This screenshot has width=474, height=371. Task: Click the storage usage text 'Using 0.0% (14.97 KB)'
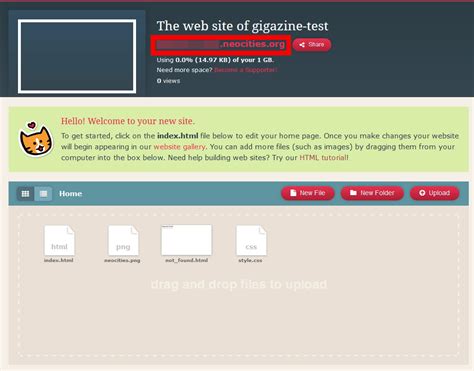tap(194, 60)
